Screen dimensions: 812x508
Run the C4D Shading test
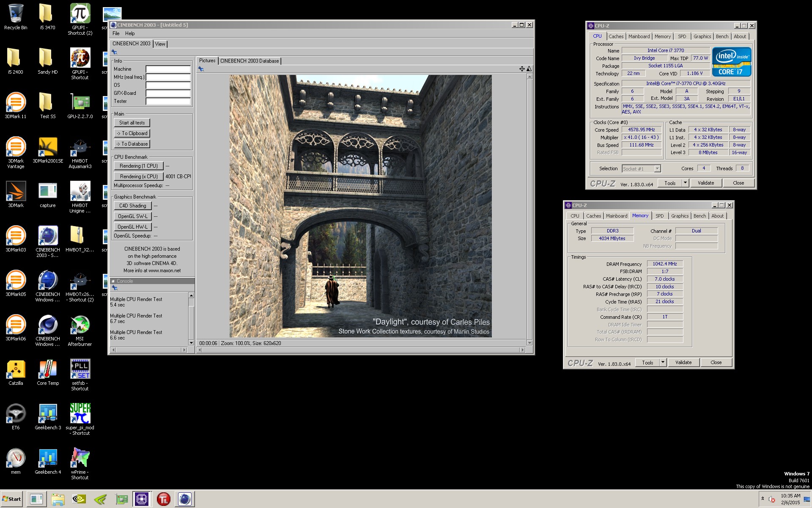(x=133, y=206)
